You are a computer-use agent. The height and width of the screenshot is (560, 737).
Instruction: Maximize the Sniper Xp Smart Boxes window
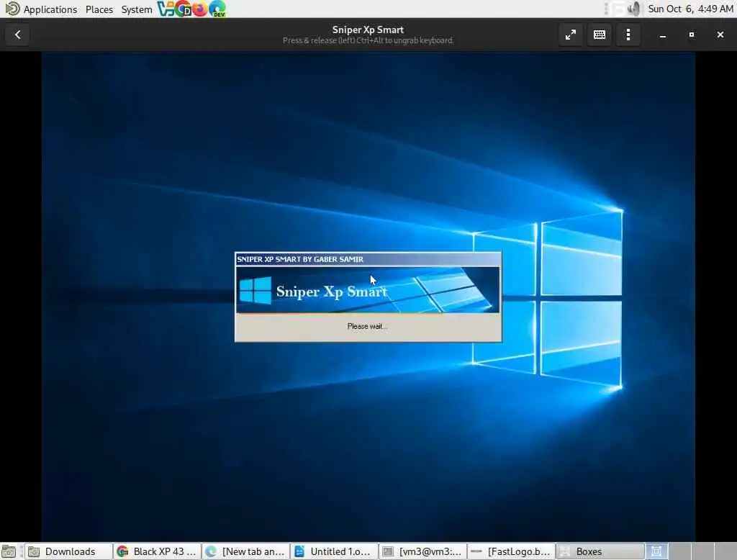point(692,35)
